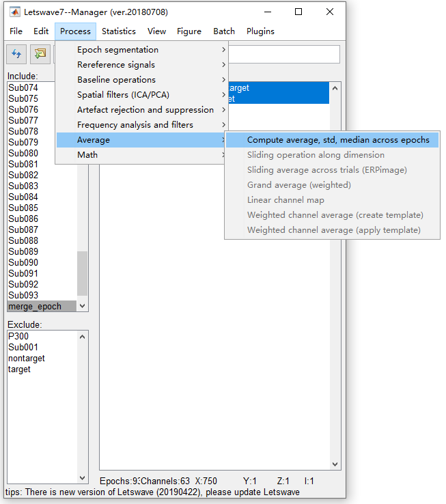Choose Grand average (weighted)

click(x=332, y=185)
